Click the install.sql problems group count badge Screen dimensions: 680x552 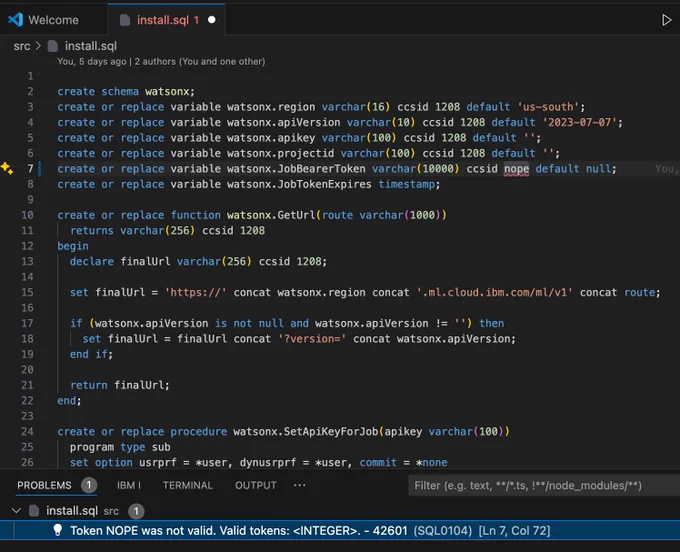[x=136, y=511]
